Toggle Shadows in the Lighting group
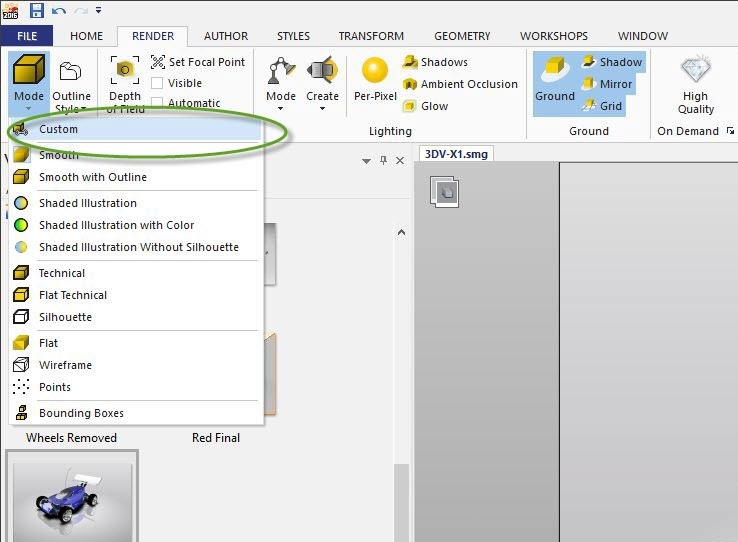 435,62
